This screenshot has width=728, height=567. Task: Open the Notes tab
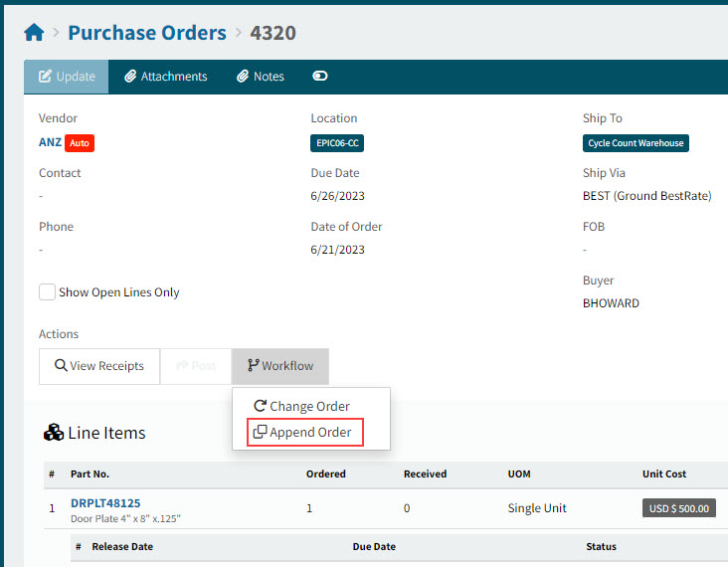260,77
